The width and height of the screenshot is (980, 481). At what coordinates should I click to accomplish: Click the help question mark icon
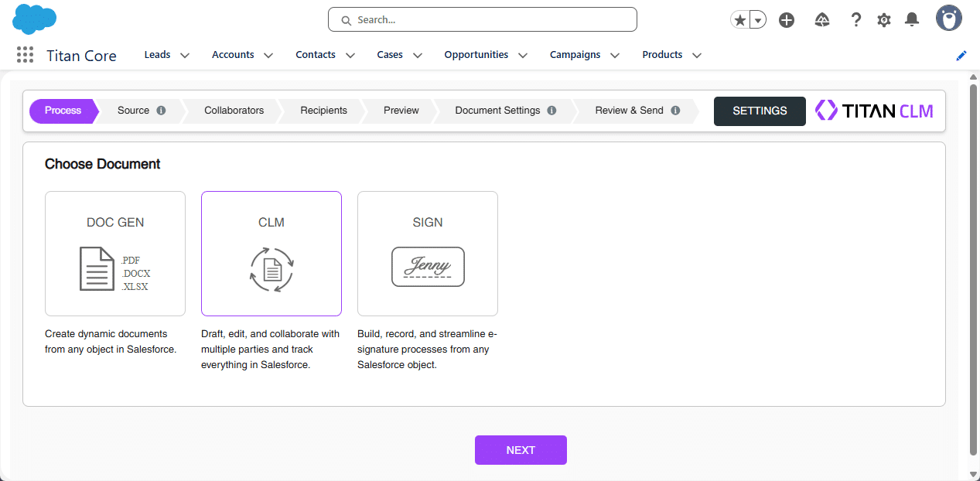point(855,19)
